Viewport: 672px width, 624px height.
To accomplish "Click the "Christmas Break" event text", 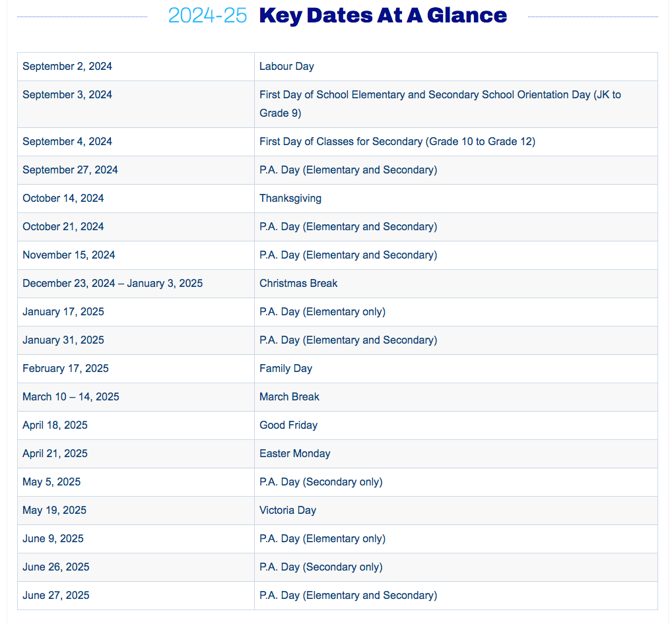I will pos(298,284).
